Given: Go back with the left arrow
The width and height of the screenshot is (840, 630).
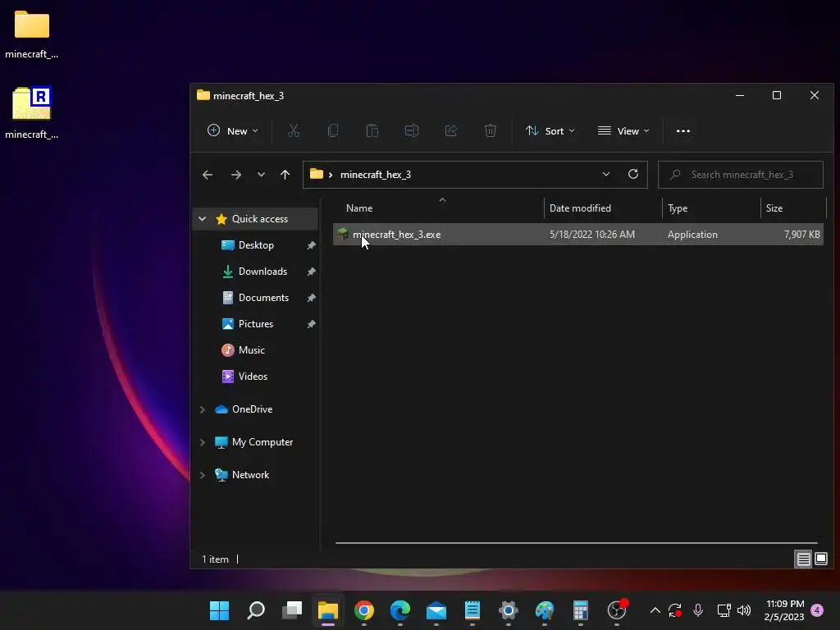Looking at the screenshot, I should pos(208,175).
